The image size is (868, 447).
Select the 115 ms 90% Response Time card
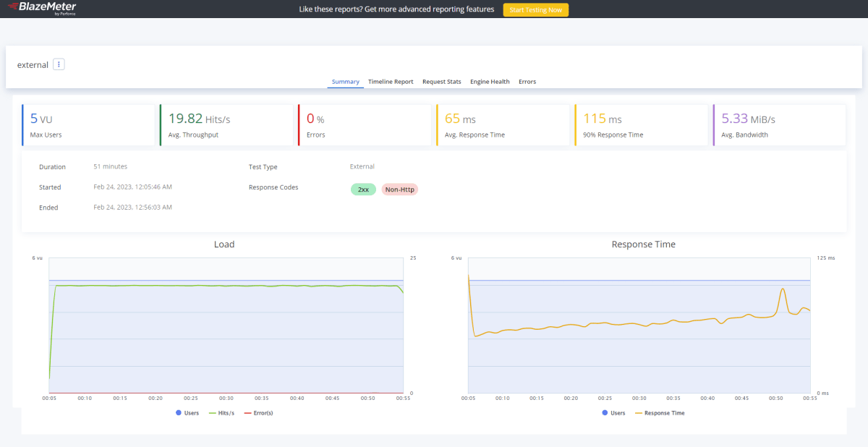point(641,125)
